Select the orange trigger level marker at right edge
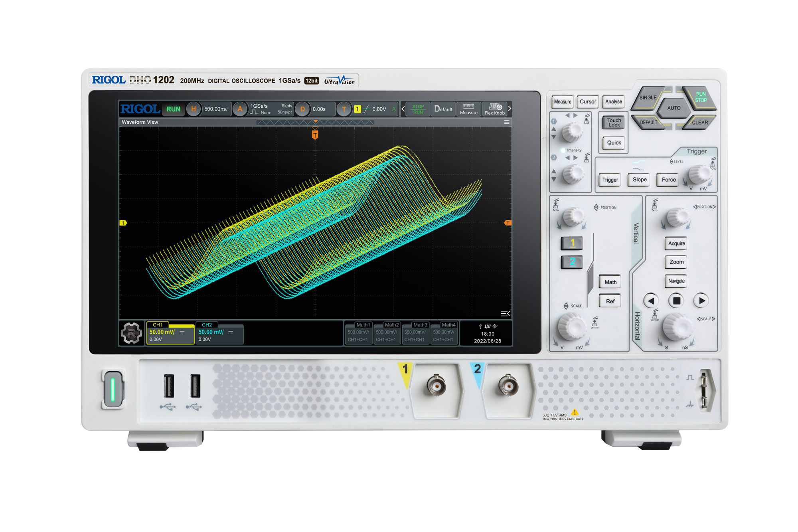Image resolution: width=798 pixels, height=532 pixels. 508,223
